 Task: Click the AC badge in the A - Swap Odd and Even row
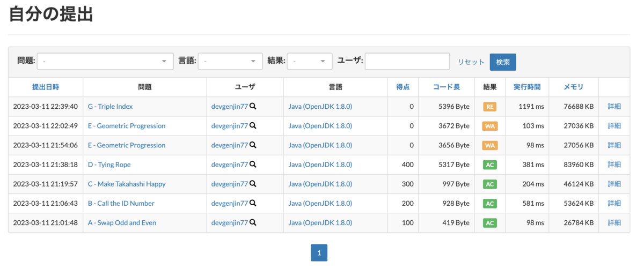[489, 222]
